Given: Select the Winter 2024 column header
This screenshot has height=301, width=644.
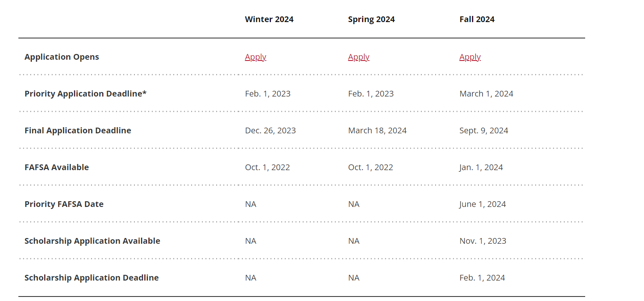Looking at the screenshot, I should tap(269, 19).
